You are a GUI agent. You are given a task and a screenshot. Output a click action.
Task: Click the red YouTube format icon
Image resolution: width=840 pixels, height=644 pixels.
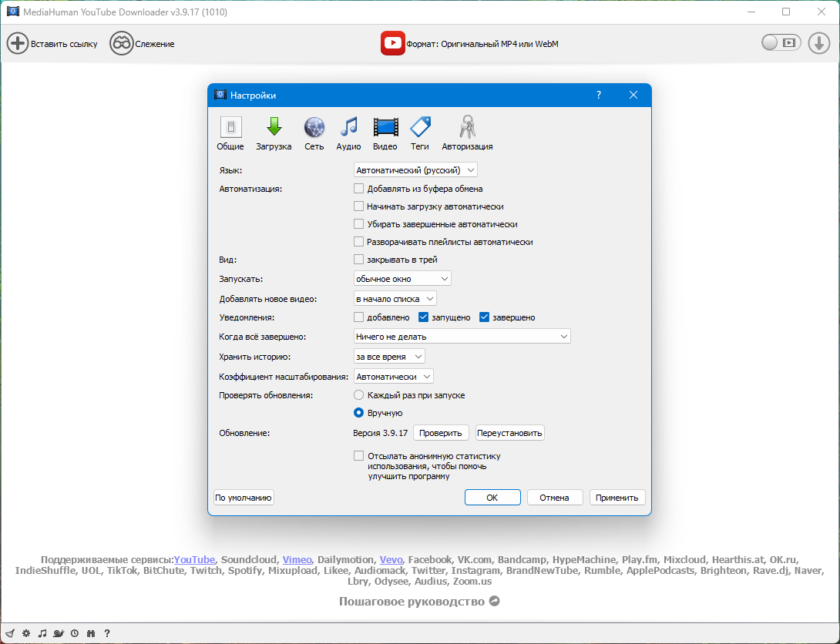tap(393, 44)
